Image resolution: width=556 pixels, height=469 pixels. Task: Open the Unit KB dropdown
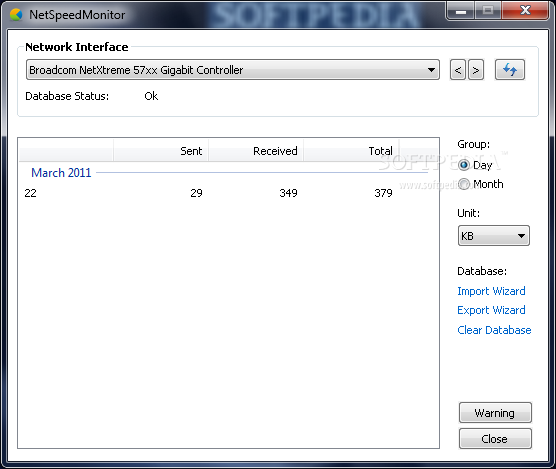[x=494, y=235]
